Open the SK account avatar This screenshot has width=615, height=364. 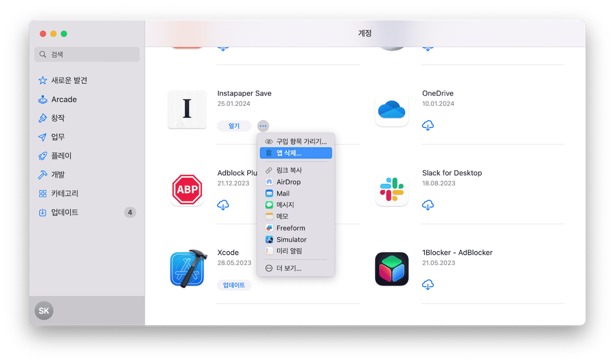coord(44,310)
